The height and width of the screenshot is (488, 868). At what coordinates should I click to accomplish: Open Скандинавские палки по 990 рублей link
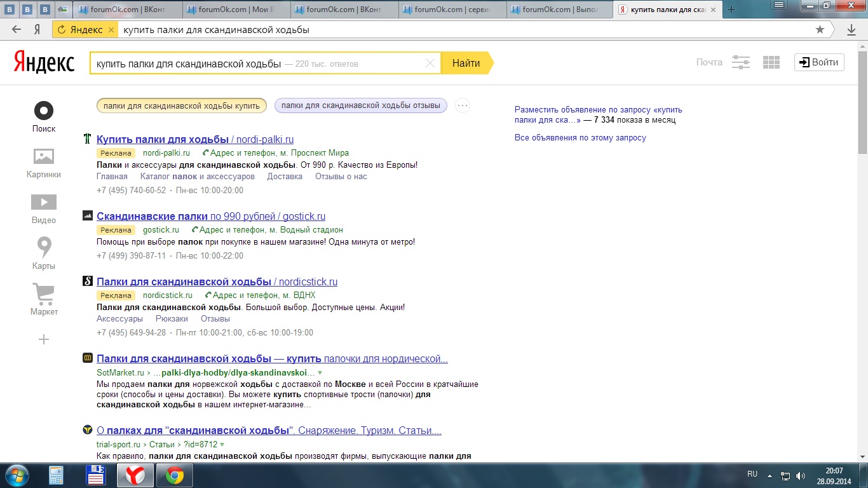(x=211, y=216)
